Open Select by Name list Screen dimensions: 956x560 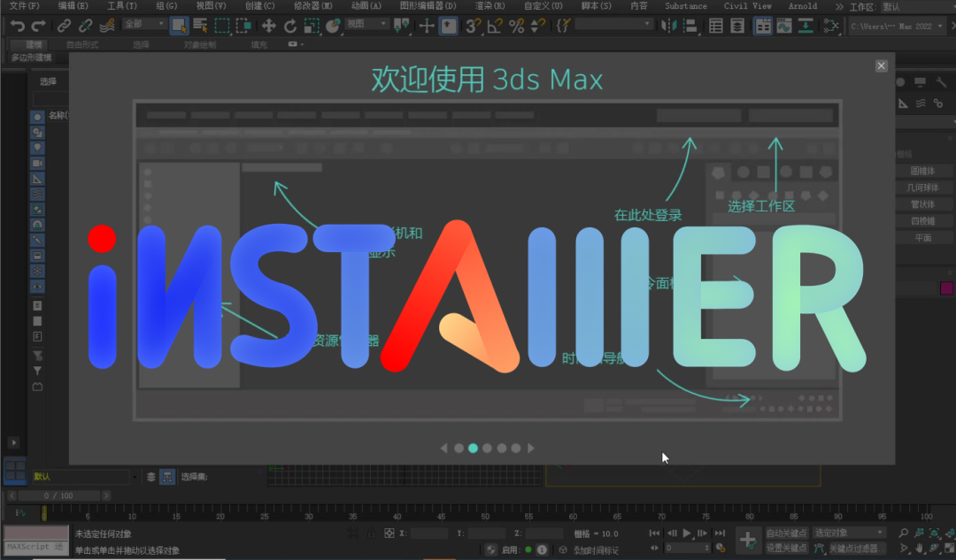pos(200,26)
